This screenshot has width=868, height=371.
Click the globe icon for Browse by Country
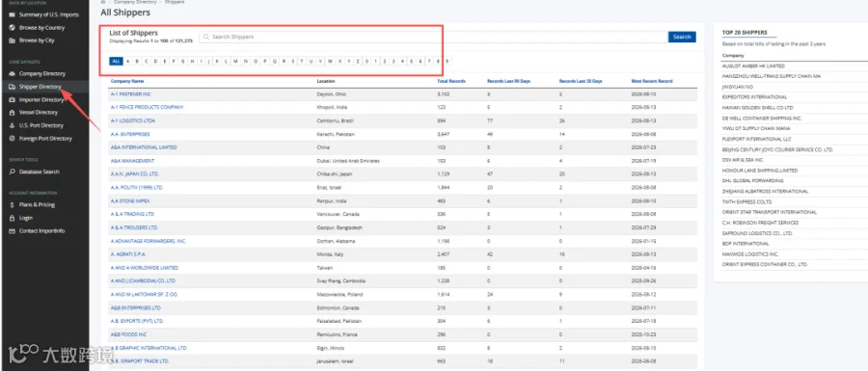13,28
